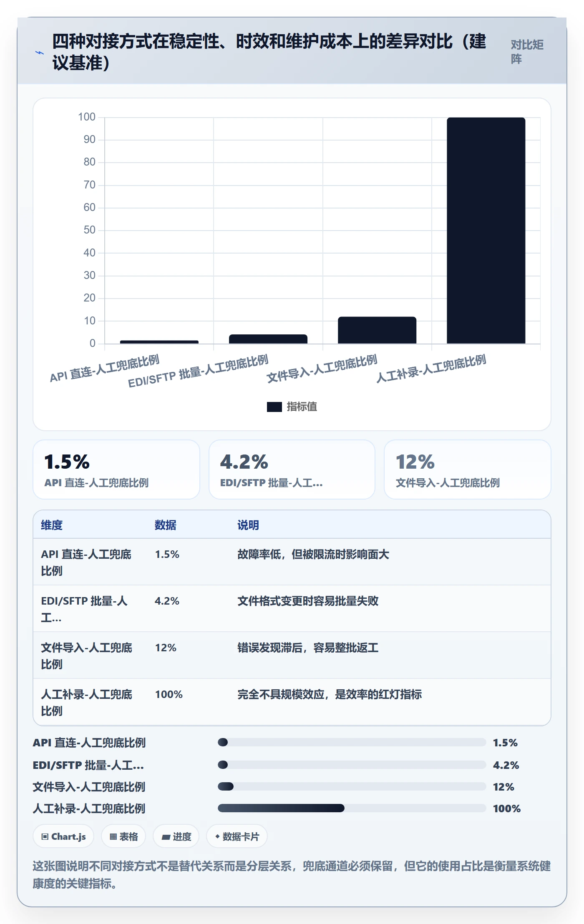Click the 人工补录-人工兜底比例 progress label
Image resolution: width=584 pixels, height=924 pixels.
pyautogui.click(x=89, y=808)
